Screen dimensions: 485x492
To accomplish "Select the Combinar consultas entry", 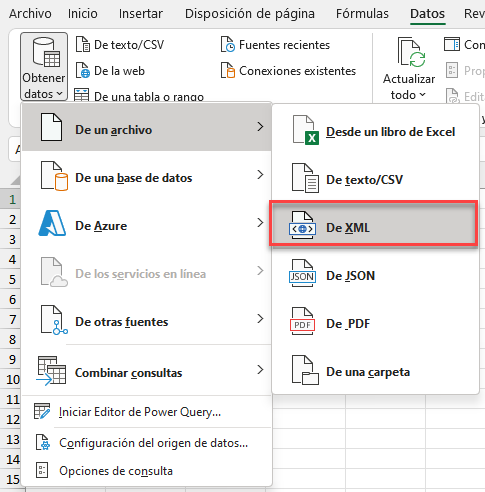I will pyautogui.click(x=146, y=370).
